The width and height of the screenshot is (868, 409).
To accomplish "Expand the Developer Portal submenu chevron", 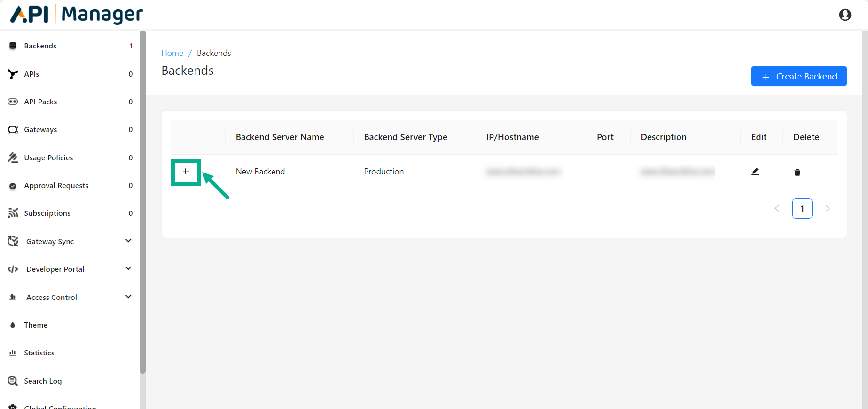I will pos(128,268).
